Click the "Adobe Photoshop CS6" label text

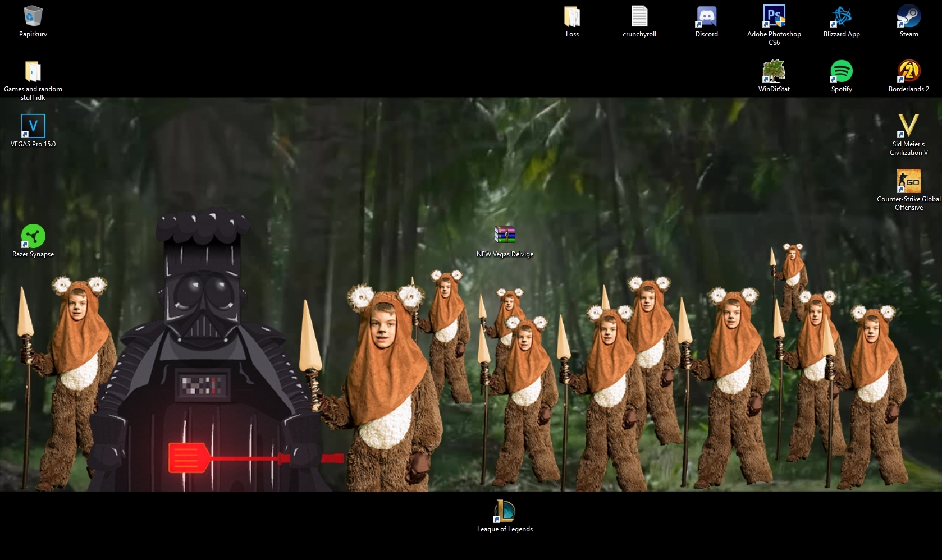[x=774, y=38]
